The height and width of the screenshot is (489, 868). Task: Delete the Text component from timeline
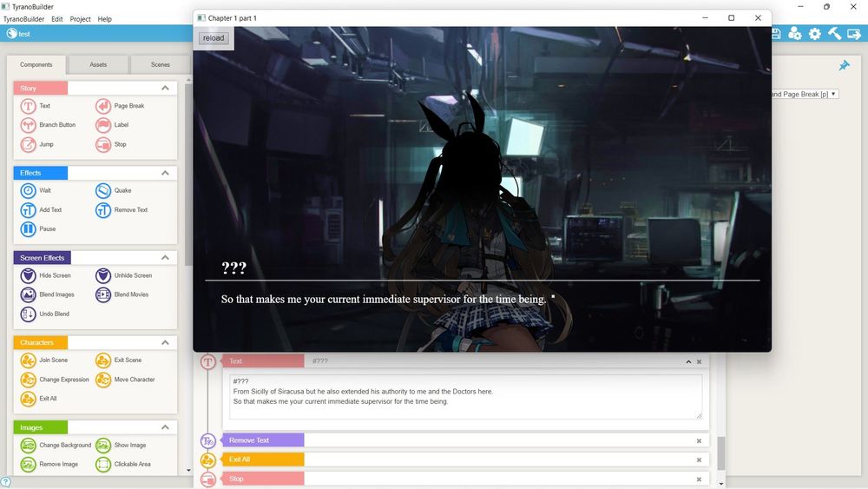(x=699, y=361)
